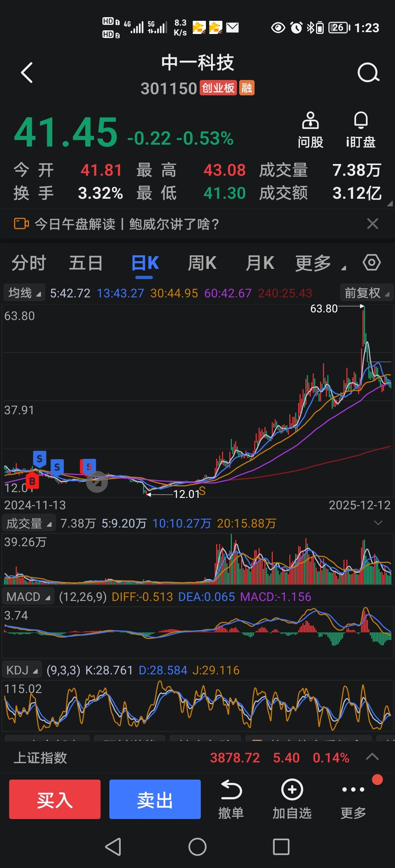The width and height of the screenshot is (395, 868).
Task: Tap the battery indicator in status bar
Action: (x=339, y=27)
